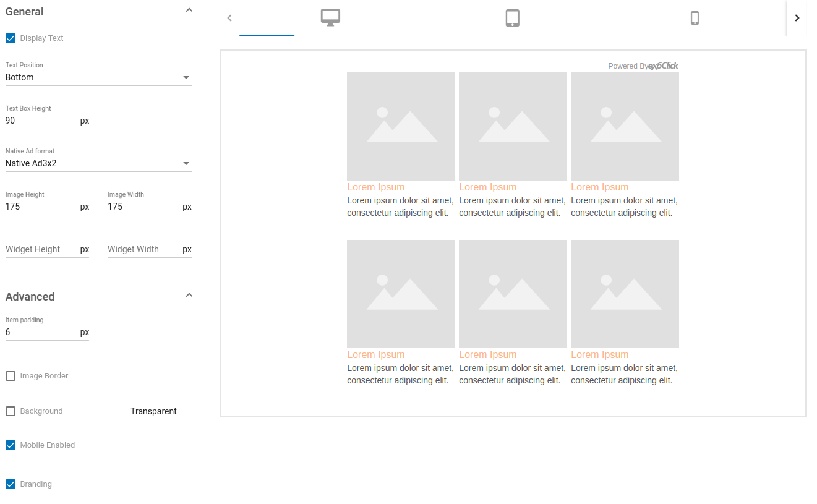Click the bottom-middle ad image placeholder

[513, 294]
